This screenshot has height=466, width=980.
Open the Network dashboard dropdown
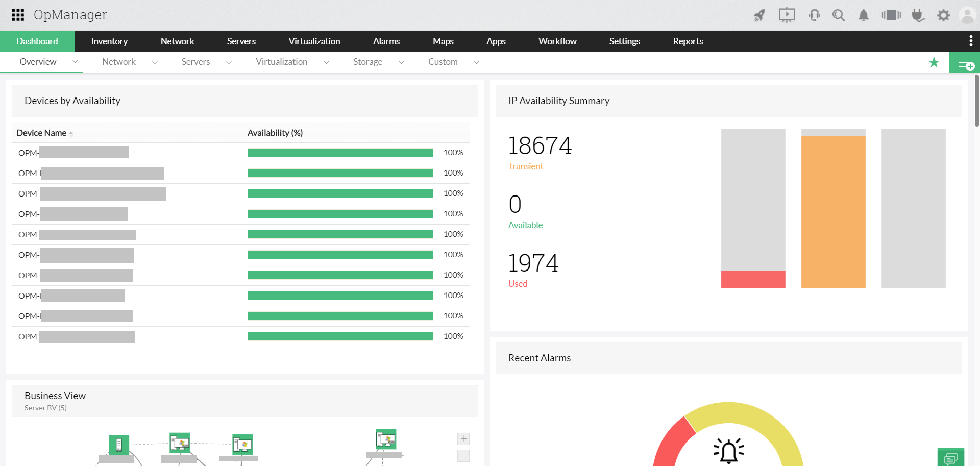155,62
